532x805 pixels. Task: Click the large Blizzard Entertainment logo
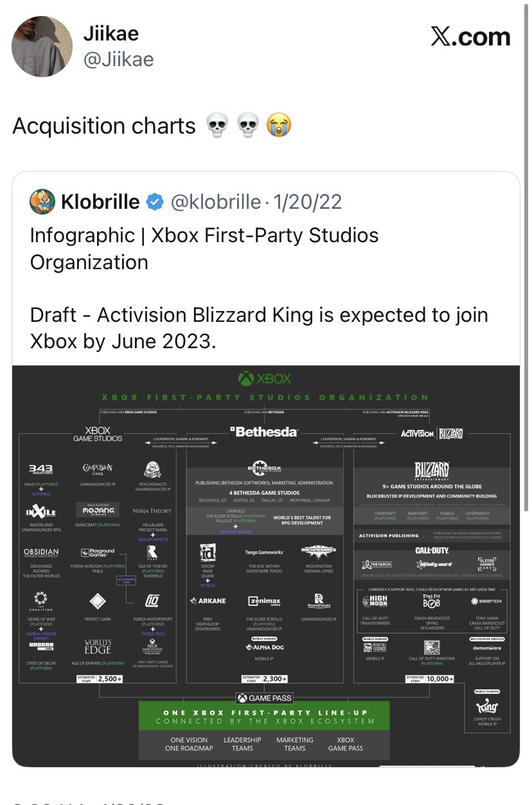pos(432,471)
